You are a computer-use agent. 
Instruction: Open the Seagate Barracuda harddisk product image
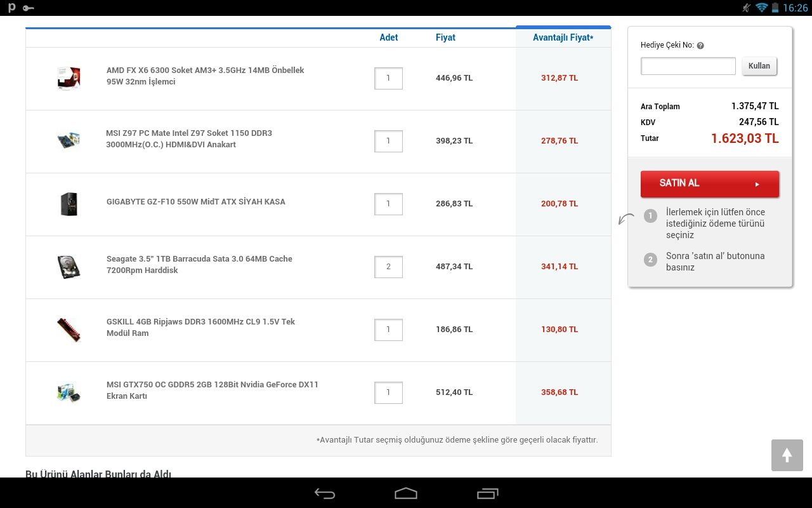coord(69,267)
